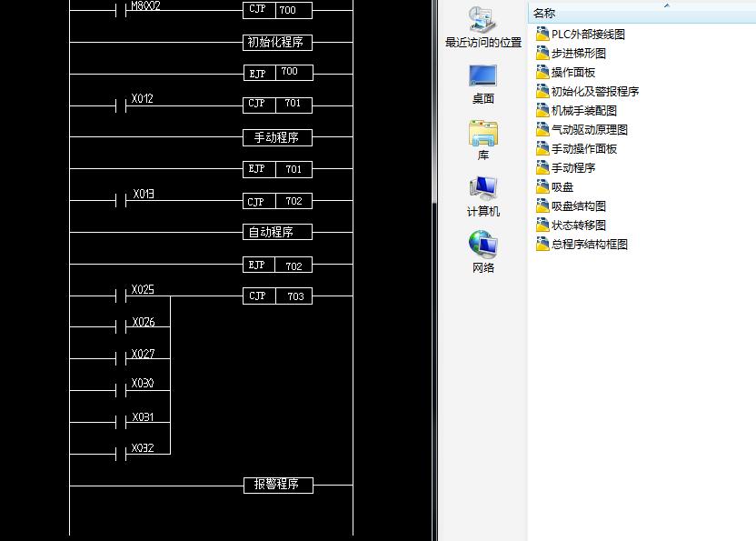Image resolution: width=756 pixels, height=541 pixels.
Task: Click the EJP 700 instruction box
Action: pyautogui.click(x=278, y=73)
